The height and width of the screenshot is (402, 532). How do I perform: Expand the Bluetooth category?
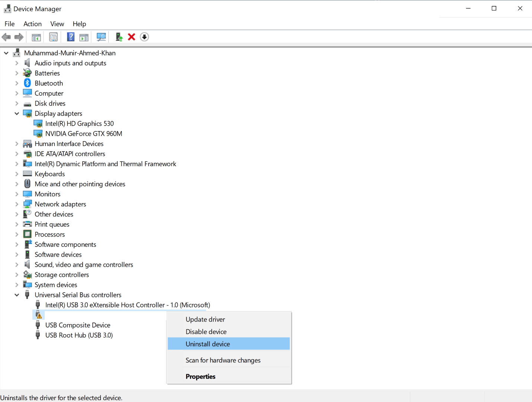click(x=17, y=83)
